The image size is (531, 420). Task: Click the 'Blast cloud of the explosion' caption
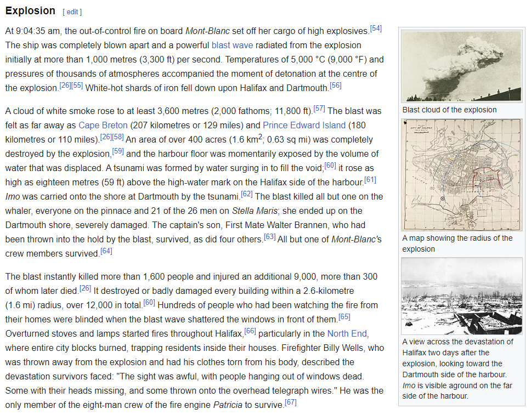click(x=449, y=110)
